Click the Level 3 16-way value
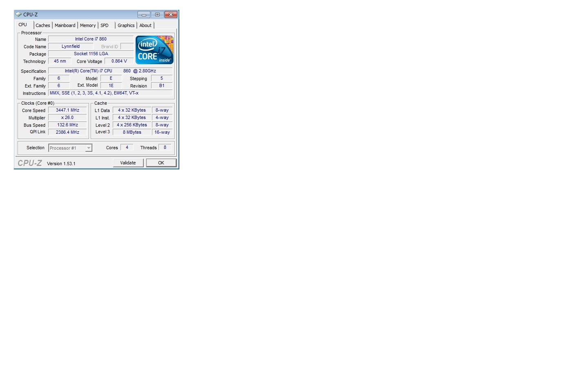The image size is (588, 368). pyautogui.click(x=162, y=132)
